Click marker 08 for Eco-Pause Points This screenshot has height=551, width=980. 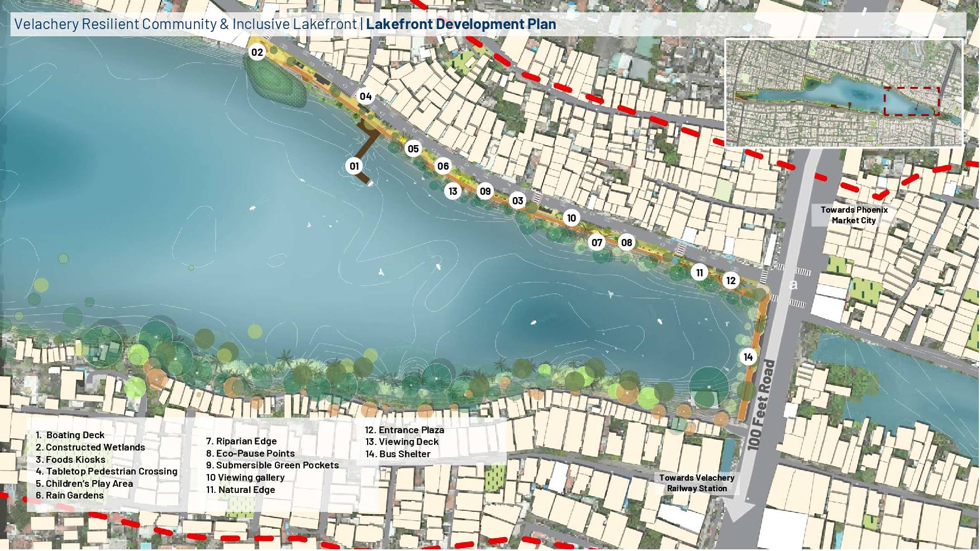[x=626, y=242]
